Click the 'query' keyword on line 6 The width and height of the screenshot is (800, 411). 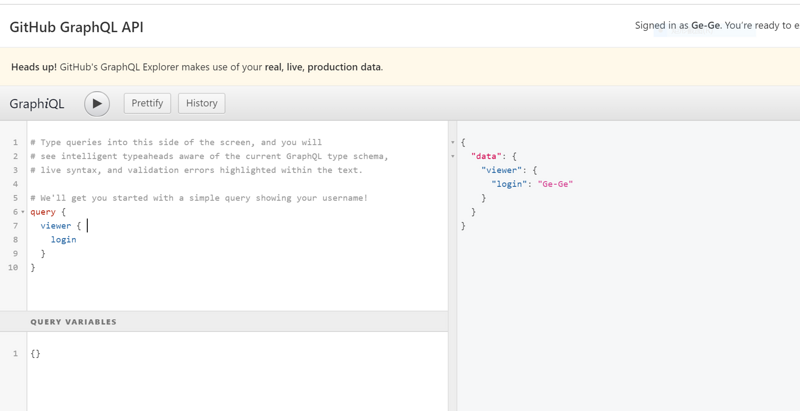(x=42, y=212)
